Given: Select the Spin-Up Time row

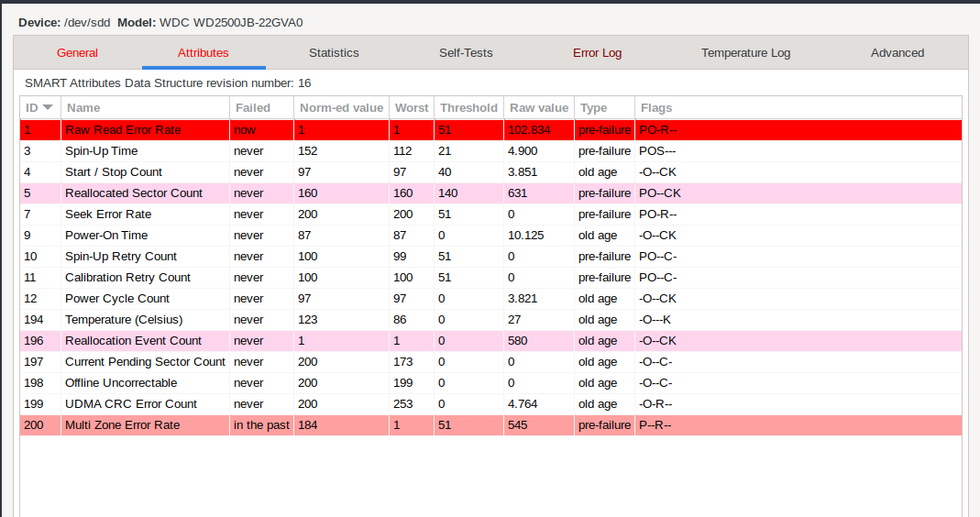Looking at the screenshot, I should pyautogui.click(x=490, y=151).
